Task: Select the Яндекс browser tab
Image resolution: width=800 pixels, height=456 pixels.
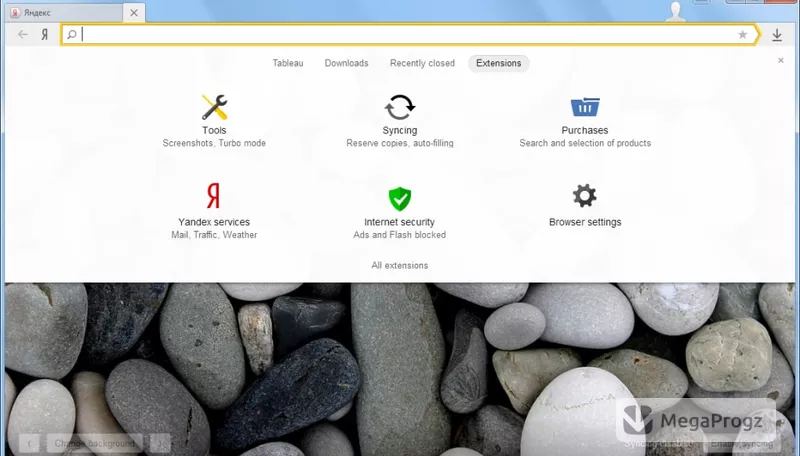Action: 66,13
